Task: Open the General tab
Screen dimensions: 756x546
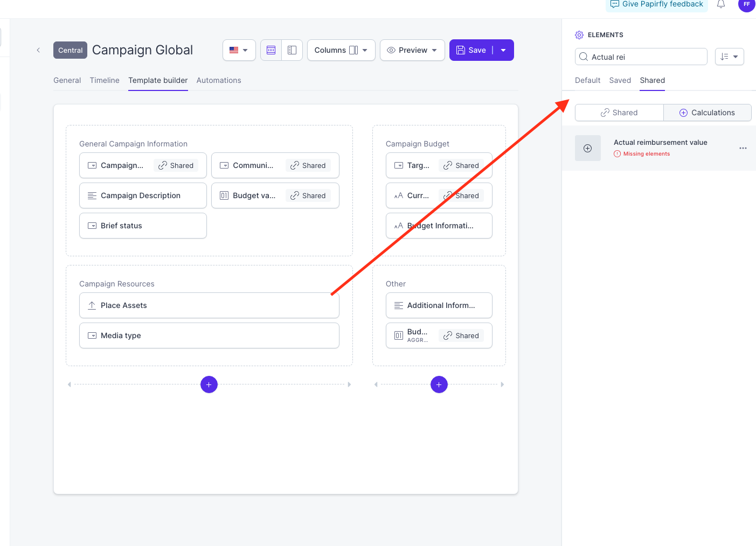Action: [67, 80]
